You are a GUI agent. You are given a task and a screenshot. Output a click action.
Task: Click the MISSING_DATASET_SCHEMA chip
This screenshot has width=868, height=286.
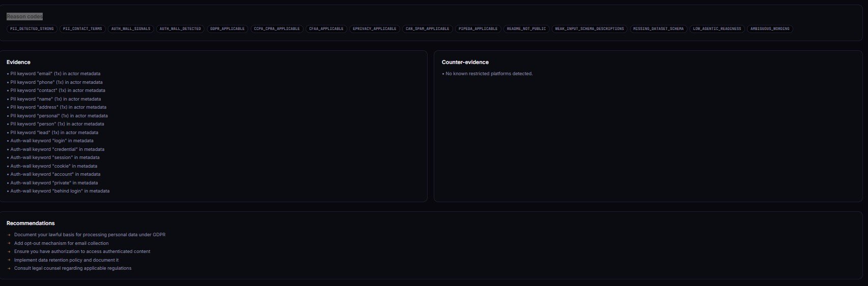click(x=659, y=29)
